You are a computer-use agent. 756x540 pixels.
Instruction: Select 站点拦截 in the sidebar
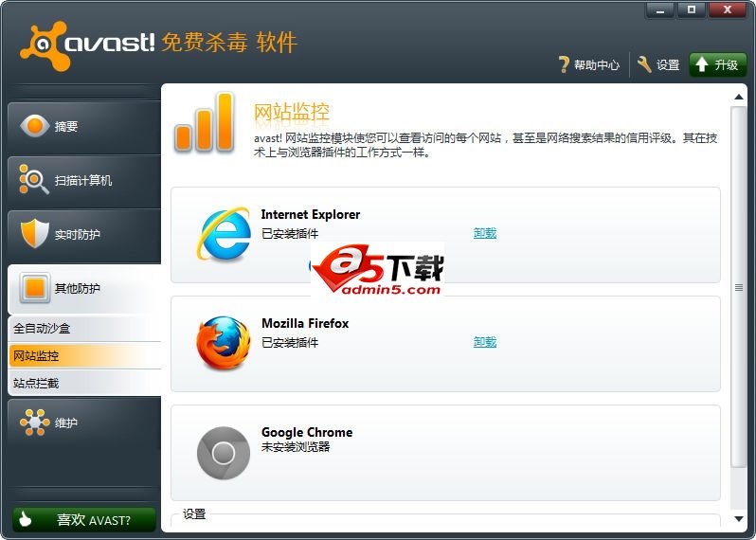pos(84,384)
